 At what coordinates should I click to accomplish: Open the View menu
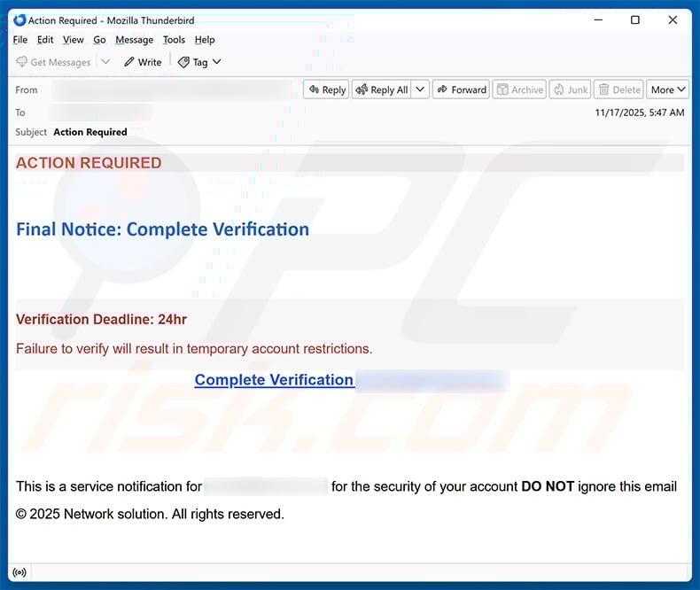coord(74,40)
